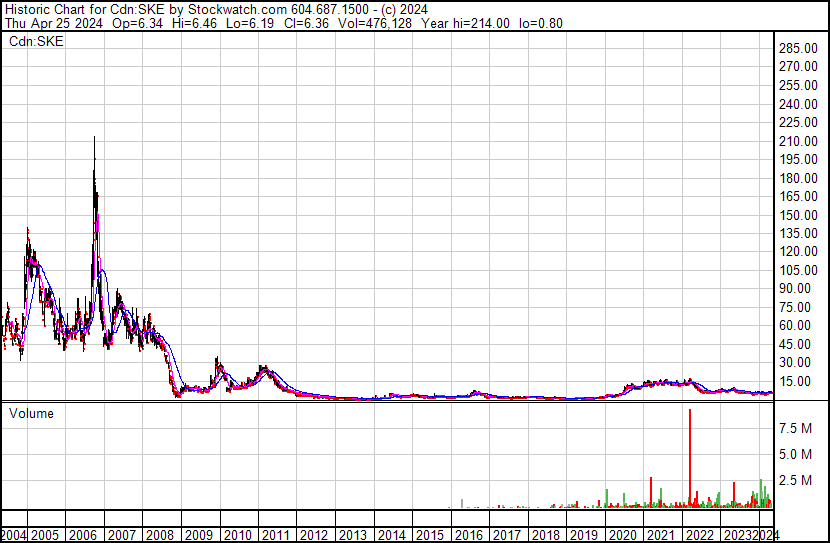This screenshot has width=830, height=543.
Task: Select the 2012 year label on the time axis
Action: tap(314, 535)
